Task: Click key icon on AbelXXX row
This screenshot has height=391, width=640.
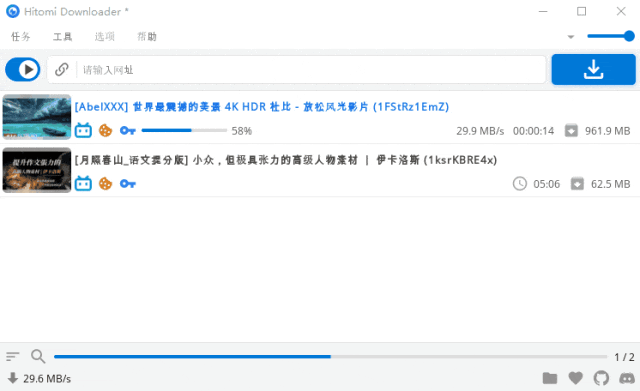Action: pyautogui.click(x=128, y=131)
